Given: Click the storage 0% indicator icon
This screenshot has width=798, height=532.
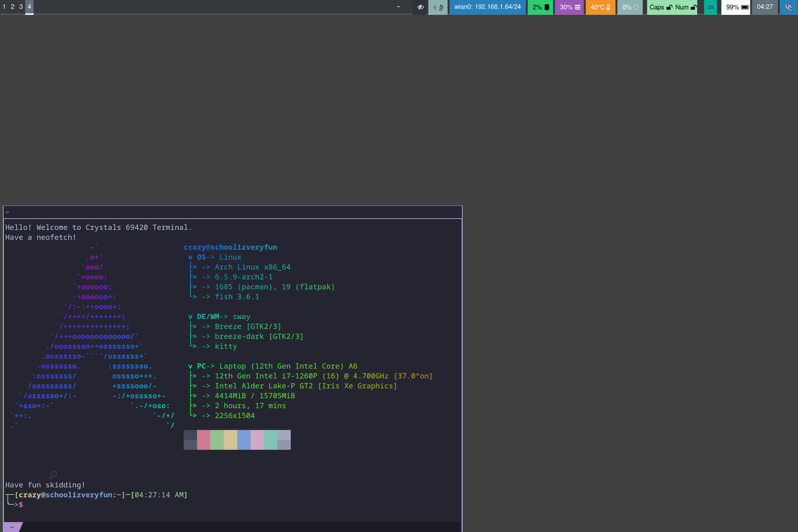Looking at the screenshot, I should coord(637,6).
